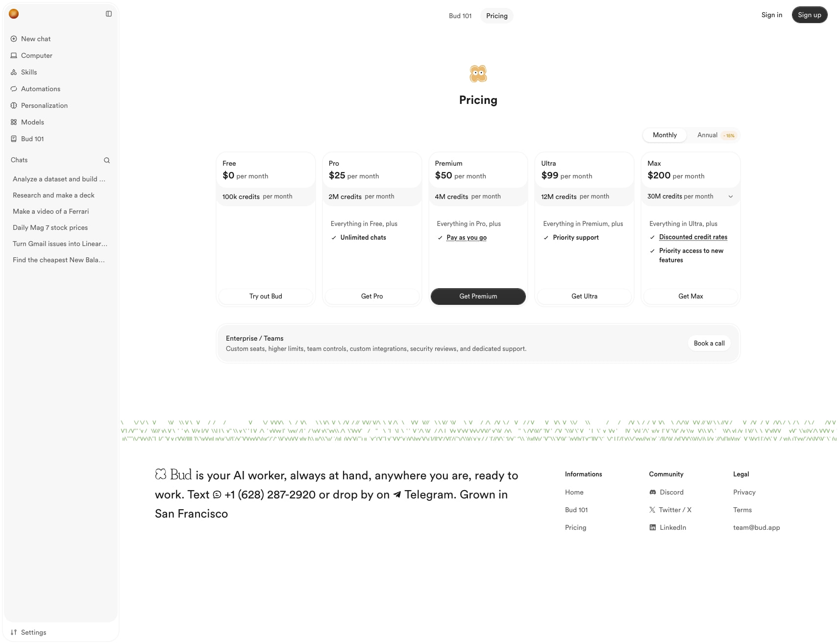
Task: Click the Get Max button
Action: pos(691,296)
